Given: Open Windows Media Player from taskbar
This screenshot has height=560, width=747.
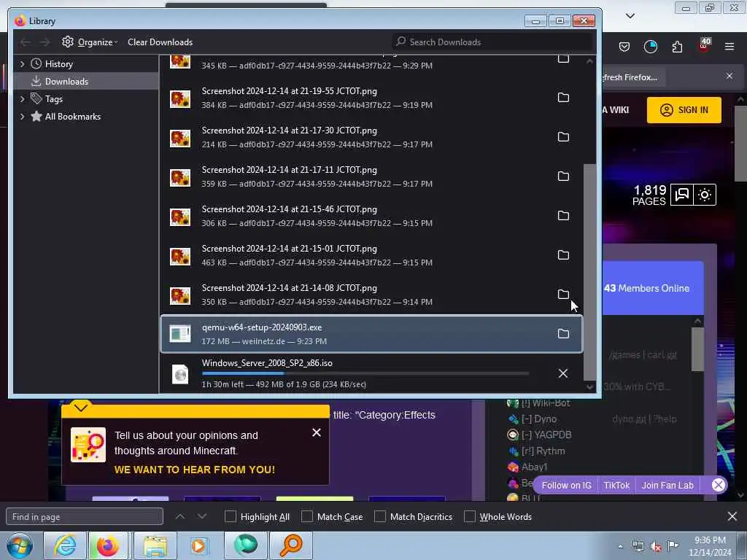Looking at the screenshot, I should [x=198, y=545].
